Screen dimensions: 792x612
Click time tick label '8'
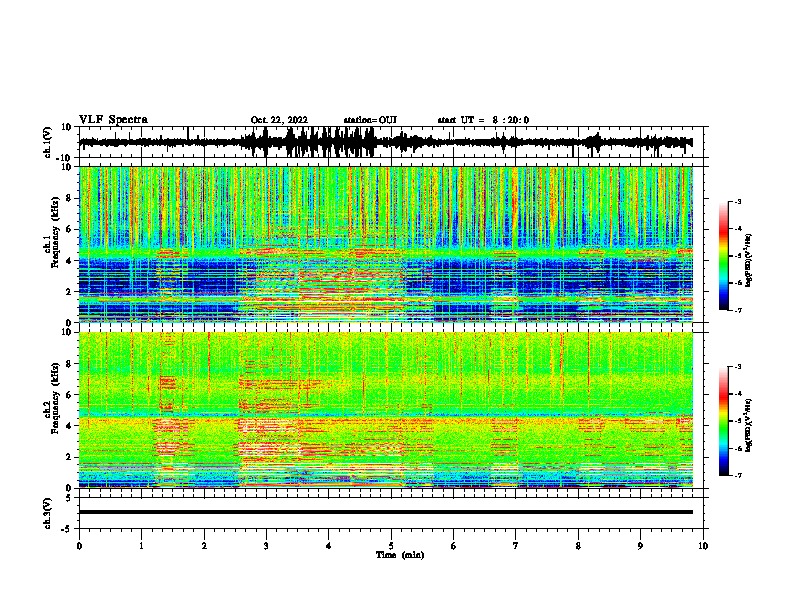pos(578,546)
